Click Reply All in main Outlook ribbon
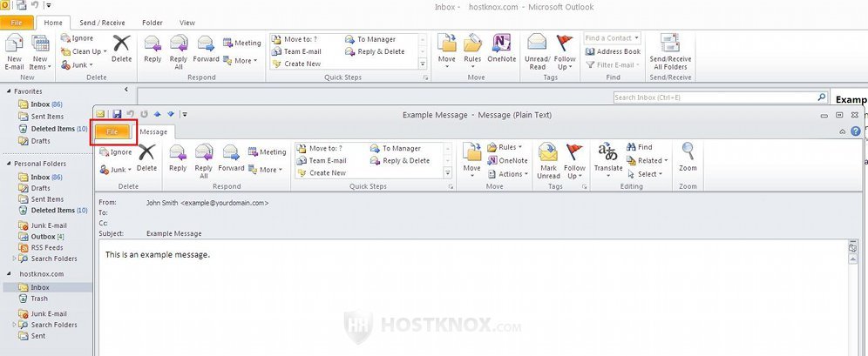Viewport: 868px width, 356px height. (179, 51)
